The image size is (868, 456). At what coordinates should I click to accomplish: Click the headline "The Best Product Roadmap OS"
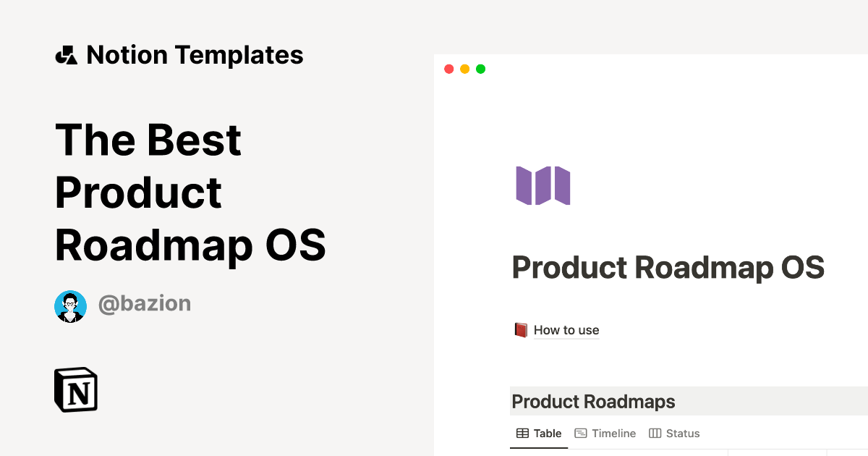pos(190,193)
